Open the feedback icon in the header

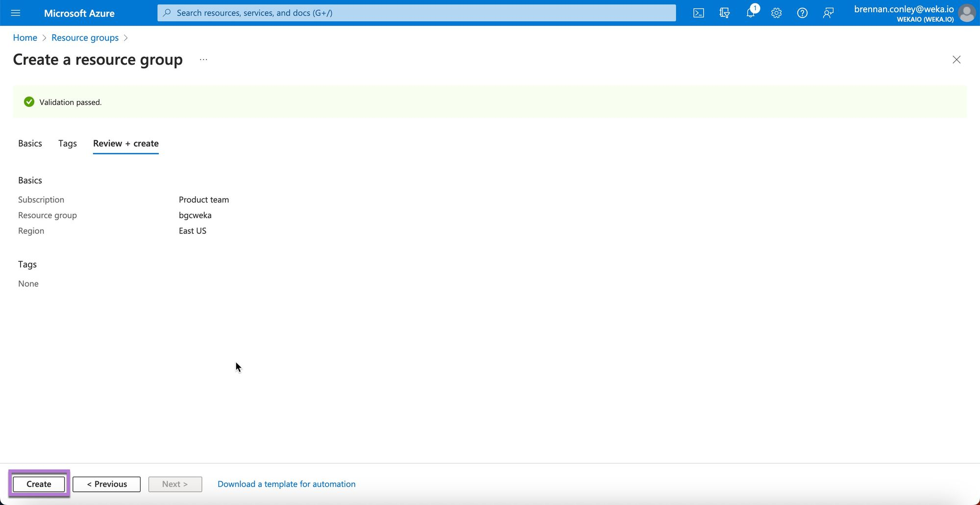[828, 13]
